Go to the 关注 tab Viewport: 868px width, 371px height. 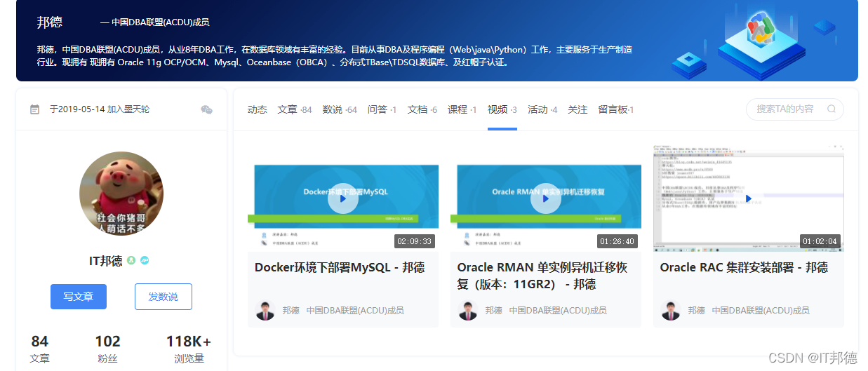(577, 109)
